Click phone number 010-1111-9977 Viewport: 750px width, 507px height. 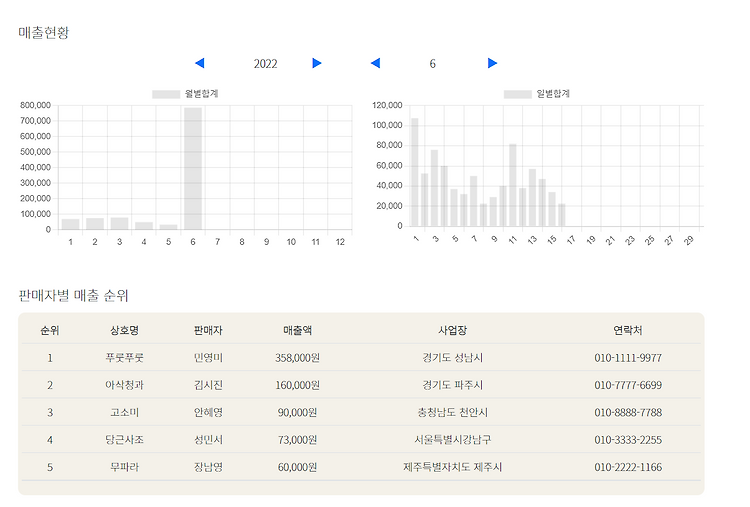click(628, 358)
